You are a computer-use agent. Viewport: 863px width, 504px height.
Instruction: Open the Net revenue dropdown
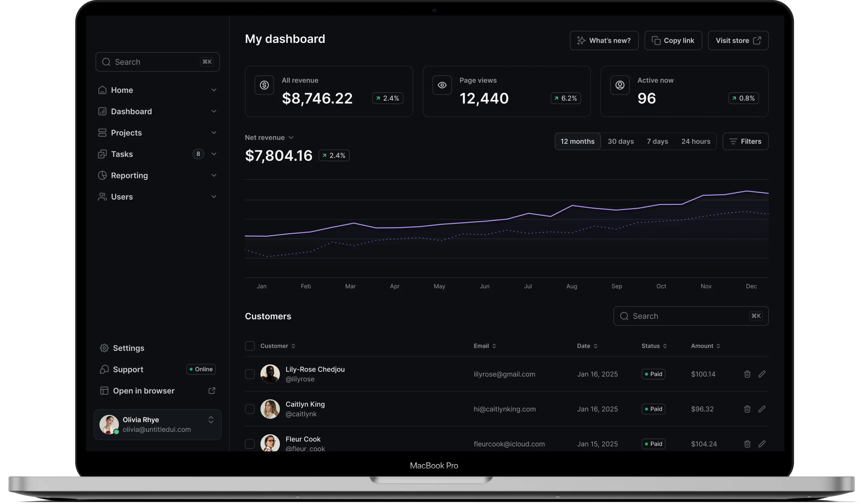291,138
